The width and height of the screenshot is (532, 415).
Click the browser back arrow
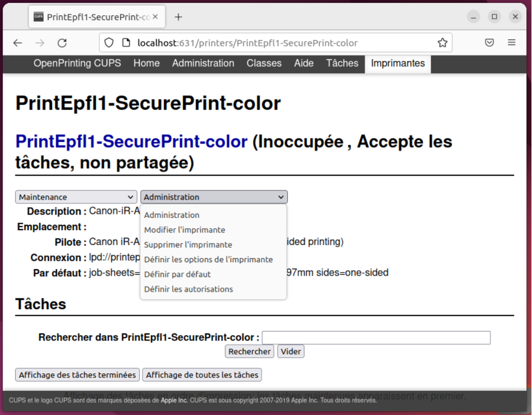click(17, 43)
